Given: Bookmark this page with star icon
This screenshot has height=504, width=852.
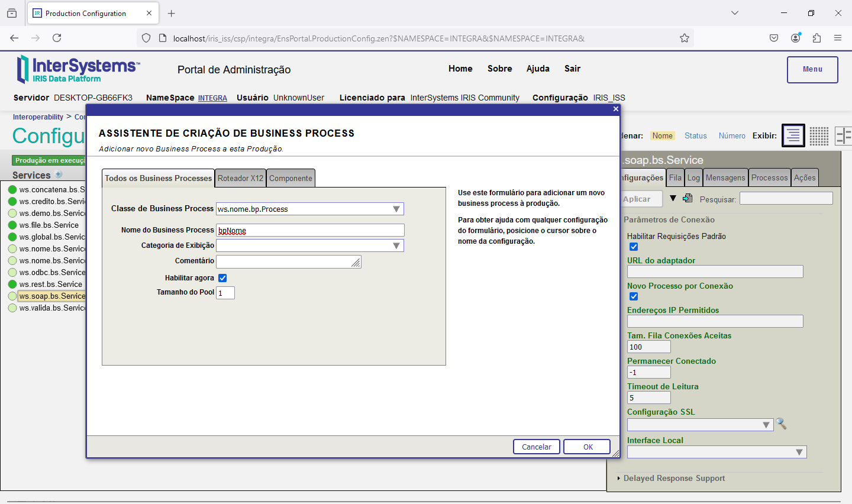Looking at the screenshot, I should pos(685,38).
